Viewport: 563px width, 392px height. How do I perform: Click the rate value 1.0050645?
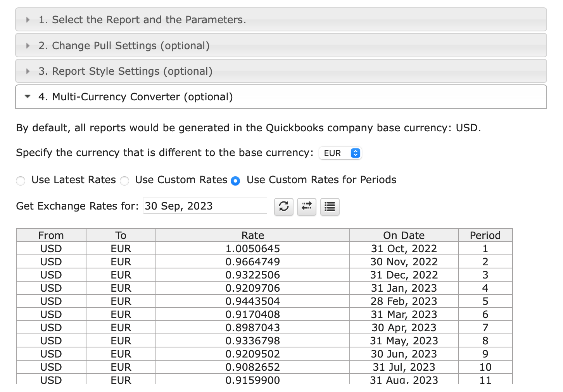point(252,249)
